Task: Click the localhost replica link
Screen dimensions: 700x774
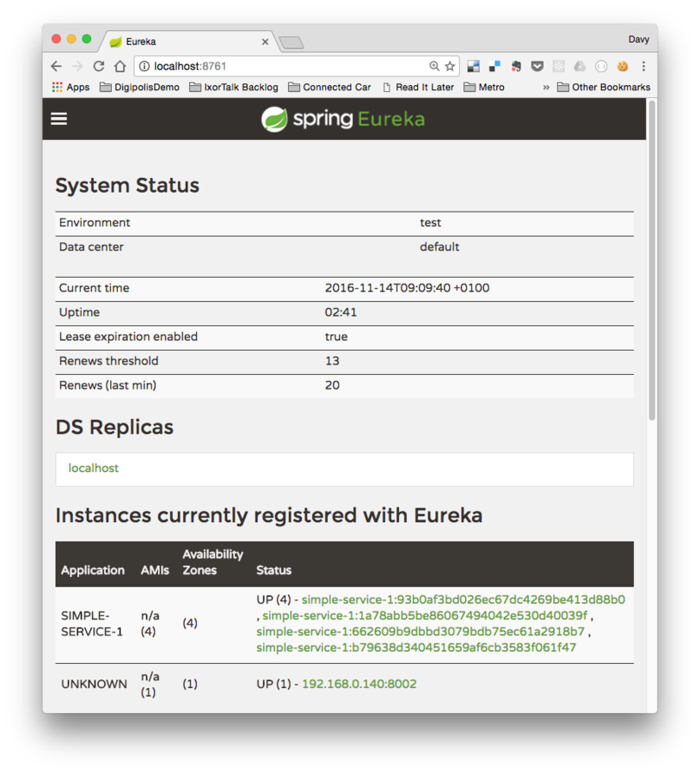Action: point(93,468)
